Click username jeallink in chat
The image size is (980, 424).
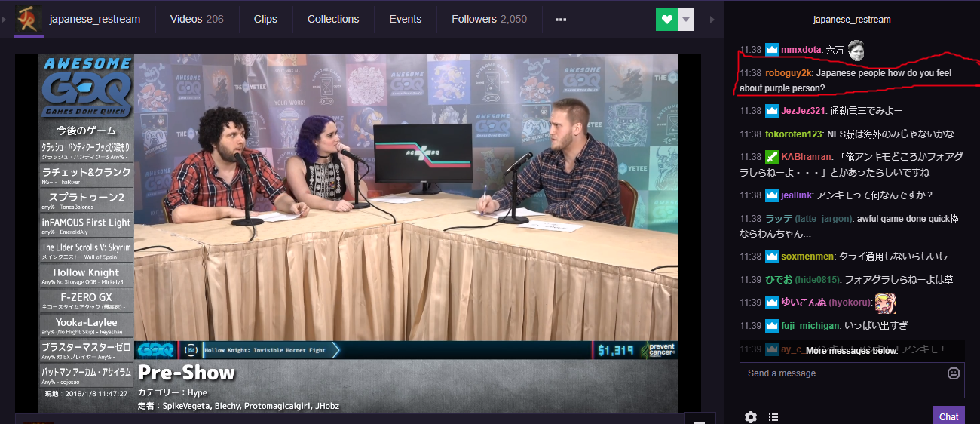point(797,195)
